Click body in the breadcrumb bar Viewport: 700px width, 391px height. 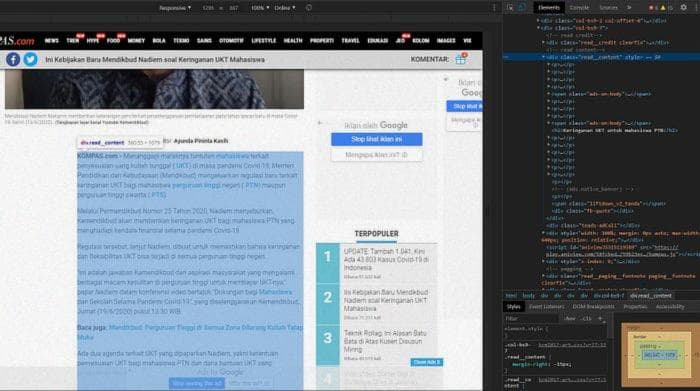tap(529, 295)
